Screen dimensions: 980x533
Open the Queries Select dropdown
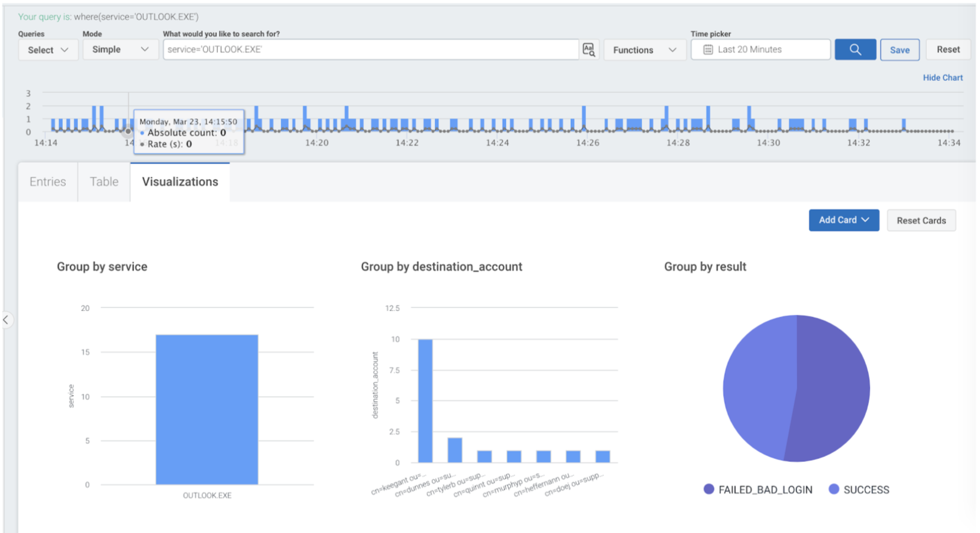48,49
